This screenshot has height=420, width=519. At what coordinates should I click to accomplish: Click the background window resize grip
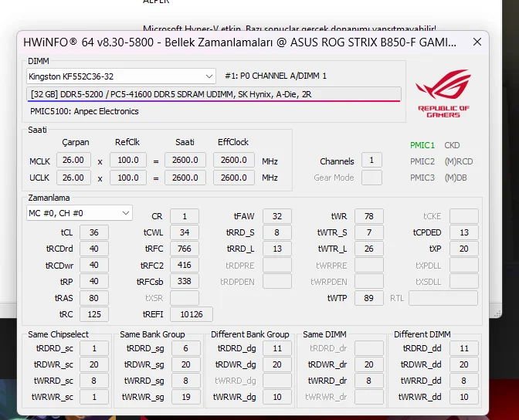497,313
